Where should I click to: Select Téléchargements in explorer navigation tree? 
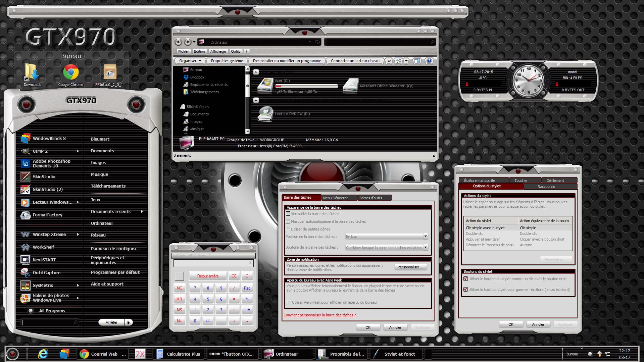204,92
